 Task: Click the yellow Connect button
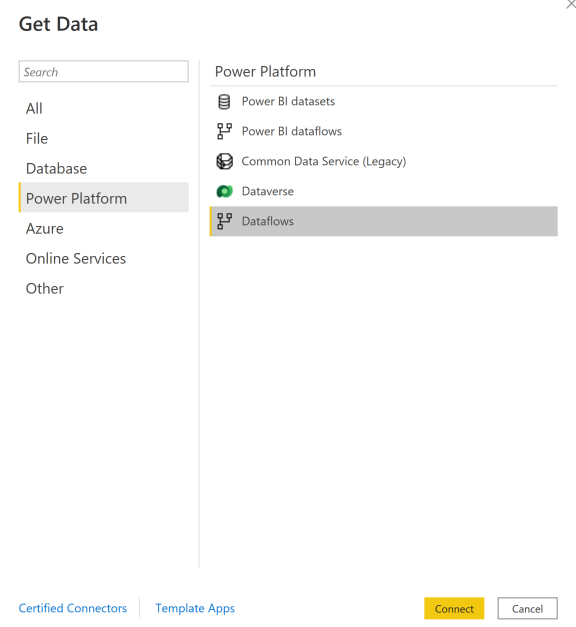454,609
